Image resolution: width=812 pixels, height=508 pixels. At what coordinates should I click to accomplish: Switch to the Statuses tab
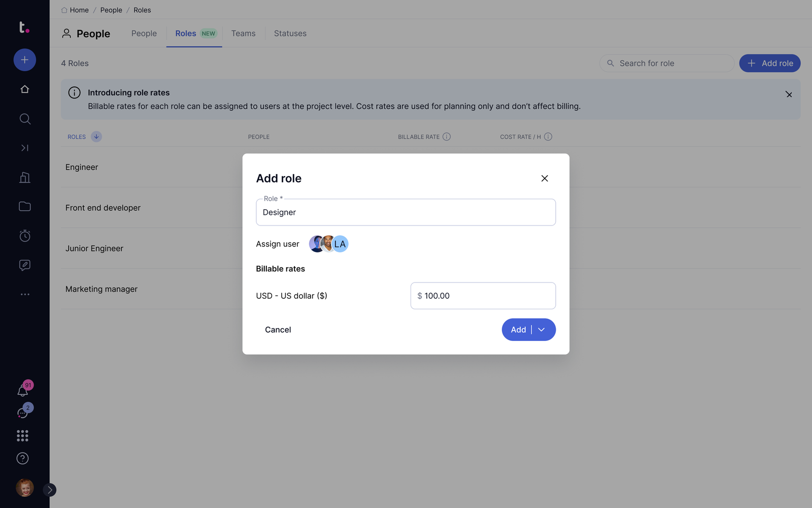(x=290, y=34)
